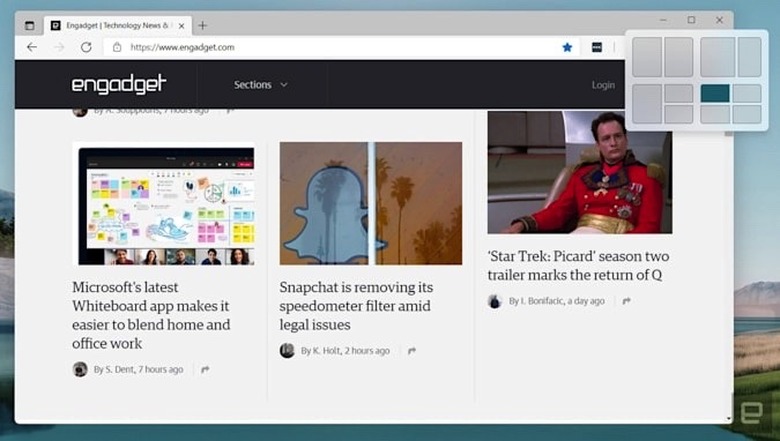The width and height of the screenshot is (780, 441).
Task: Select the Engadget Technology News tab
Action: click(112, 25)
